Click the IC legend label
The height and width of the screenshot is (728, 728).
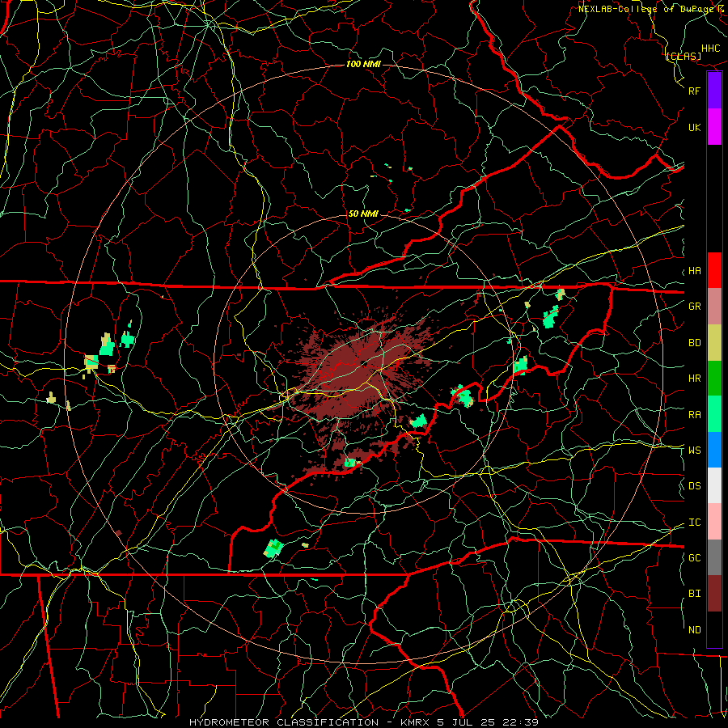695,523
